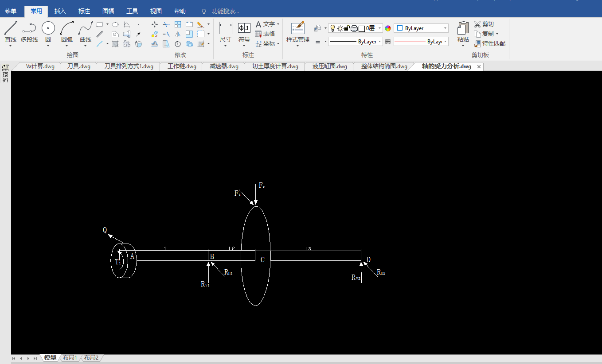
Task: Click the 特性匹配 match properties icon
Action: coord(489,43)
